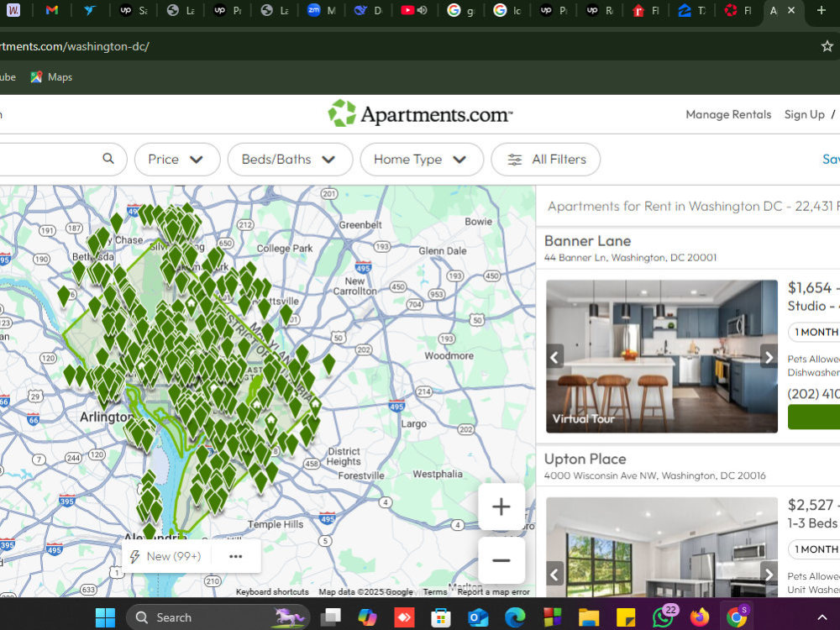Open a new browser tab
This screenshot has height=630, width=840.
(x=822, y=10)
